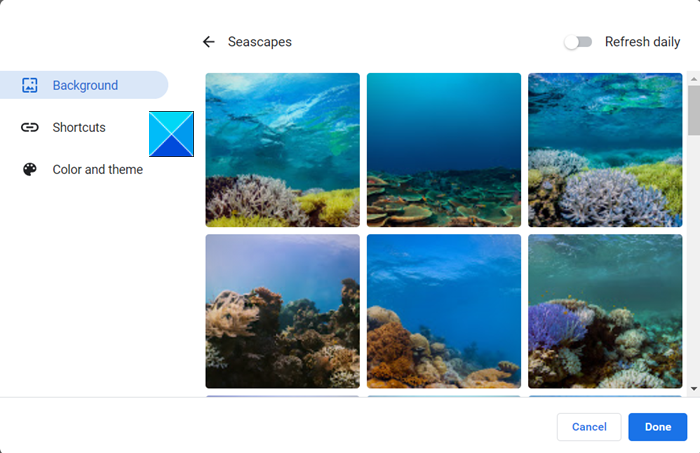Image resolution: width=700 pixels, height=453 pixels.
Task: Enable the Refresh daily toggle
Action: click(x=578, y=42)
